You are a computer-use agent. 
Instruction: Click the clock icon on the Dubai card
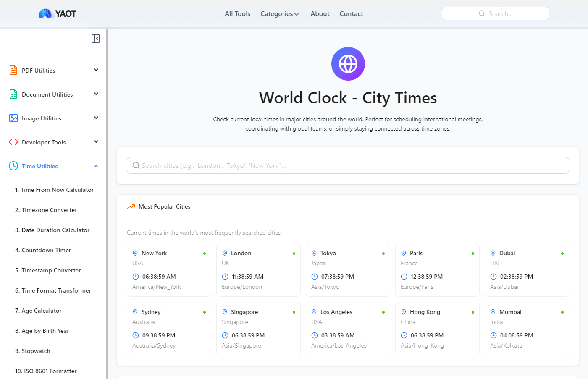click(x=493, y=277)
